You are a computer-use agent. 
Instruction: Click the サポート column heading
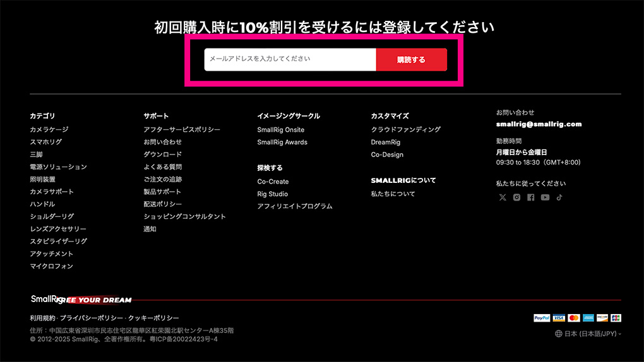point(156,116)
